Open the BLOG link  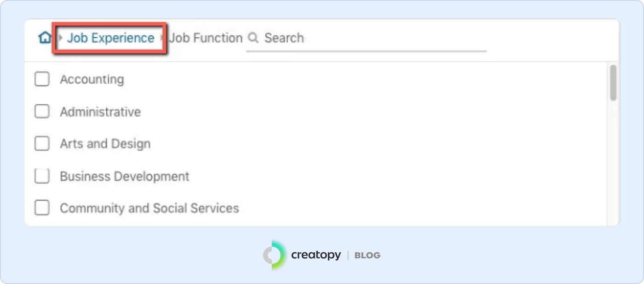[x=367, y=255]
